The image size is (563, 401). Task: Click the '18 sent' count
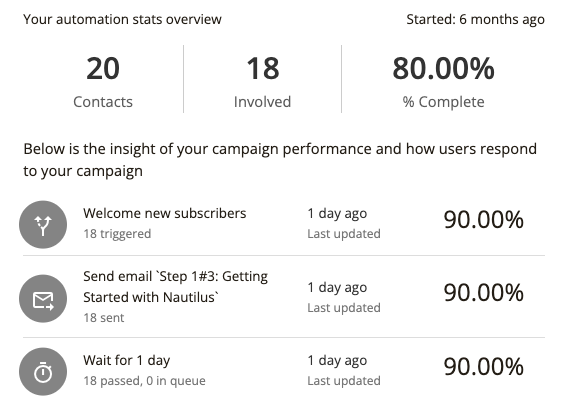tap(104, 318)
